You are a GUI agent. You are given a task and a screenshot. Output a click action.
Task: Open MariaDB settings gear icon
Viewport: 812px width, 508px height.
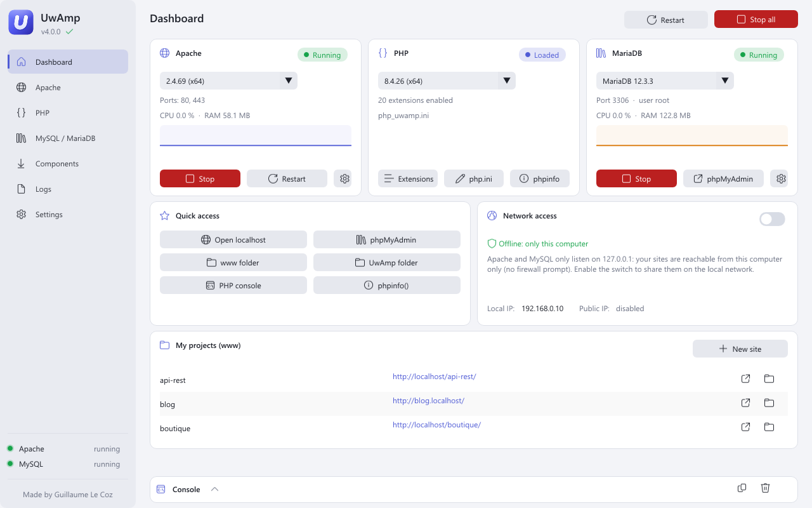(781, 178)
